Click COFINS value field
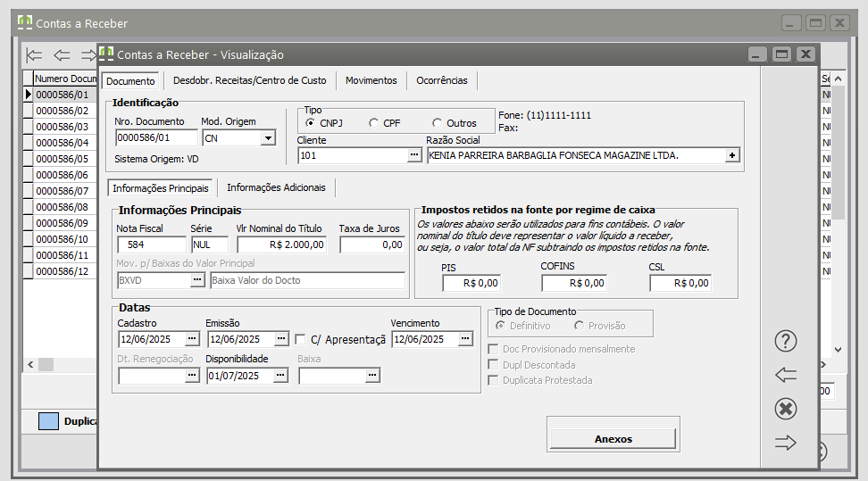Screen dimensions: 868x481 (574, 283)
